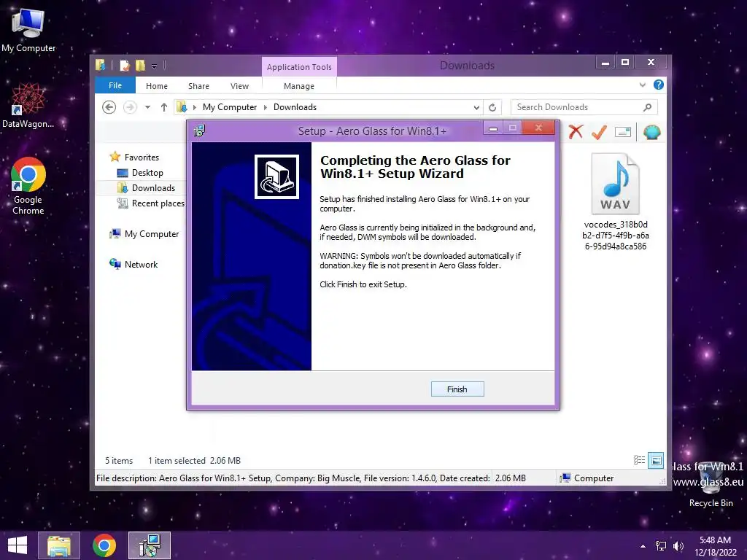
Task: Switch to the Home ribbon tab
Action: click(x=157, y=86)
